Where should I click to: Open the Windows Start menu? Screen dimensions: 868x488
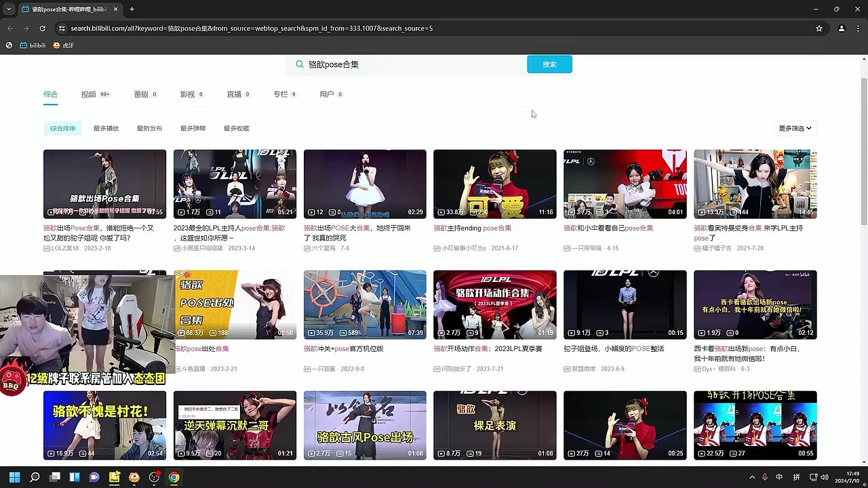click(x=14, y=477)
